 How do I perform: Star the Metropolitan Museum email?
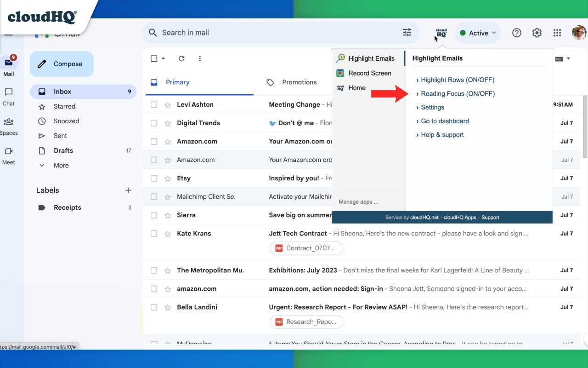[x=168, y=270]
